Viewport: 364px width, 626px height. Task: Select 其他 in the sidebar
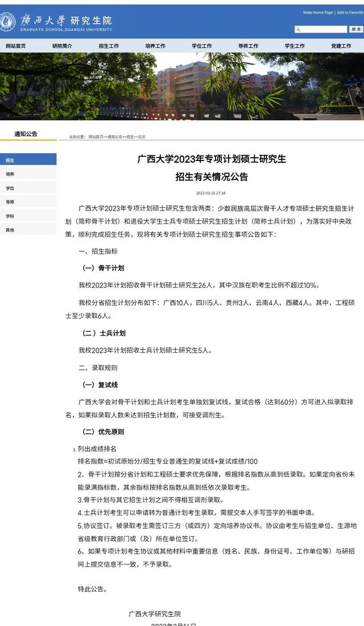click(28, 230)
